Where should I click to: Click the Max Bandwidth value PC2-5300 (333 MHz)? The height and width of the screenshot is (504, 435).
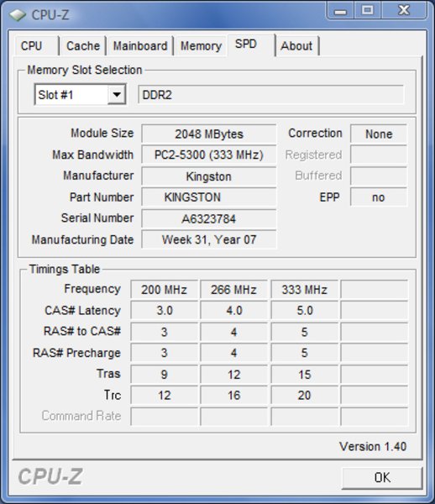click(209, 155)
